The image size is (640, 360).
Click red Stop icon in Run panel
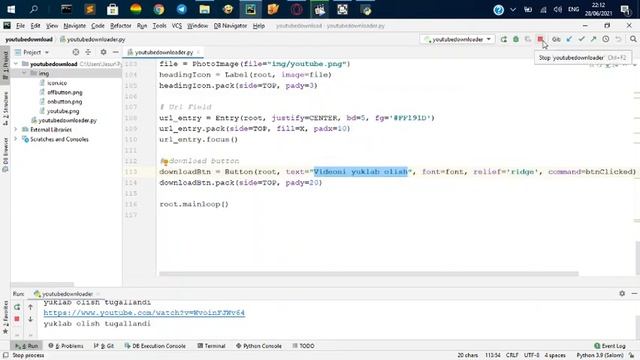point(17,319)
